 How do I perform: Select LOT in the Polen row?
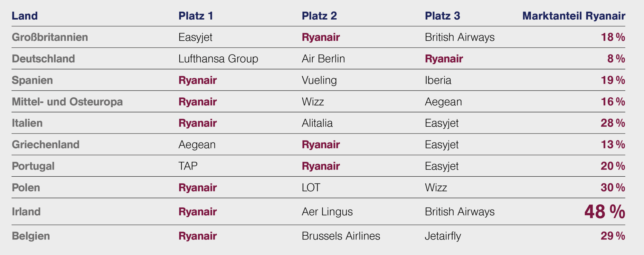coord(311,188)
